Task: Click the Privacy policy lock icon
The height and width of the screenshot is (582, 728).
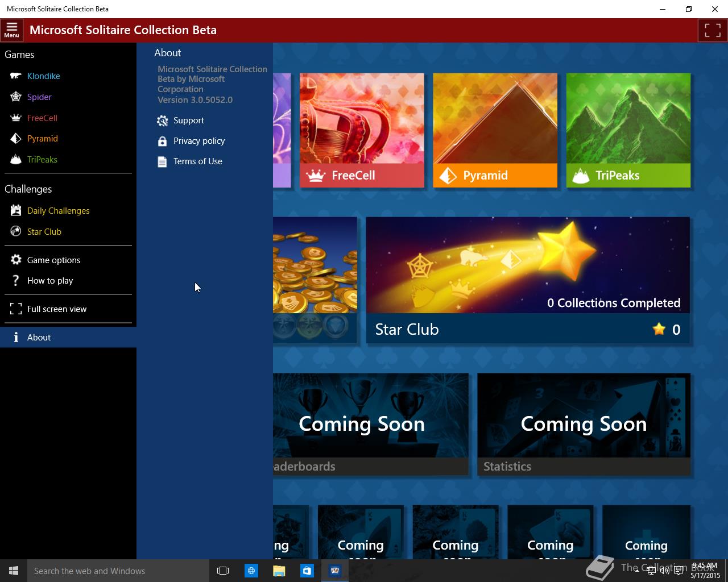Action: [x=162, y=141]
